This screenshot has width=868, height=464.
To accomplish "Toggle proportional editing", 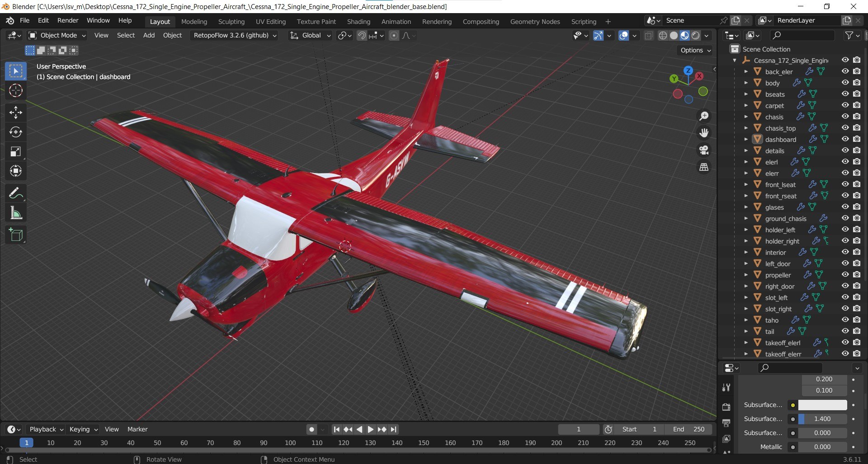I will (394, 36).
